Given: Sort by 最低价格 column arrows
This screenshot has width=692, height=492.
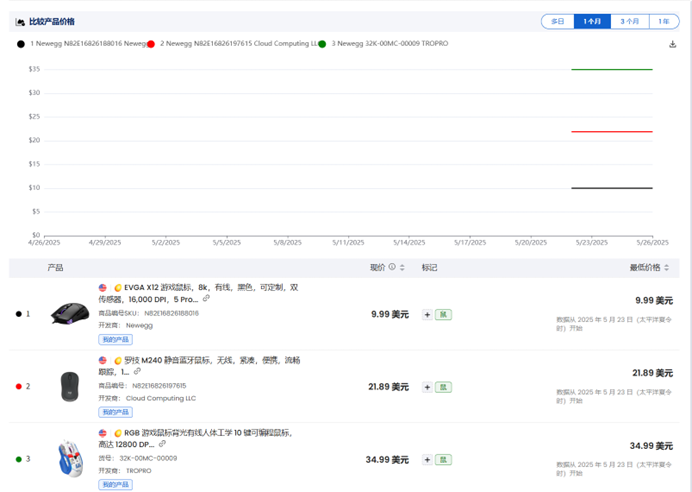Looking at the screenshot, I should pos(666,267).
